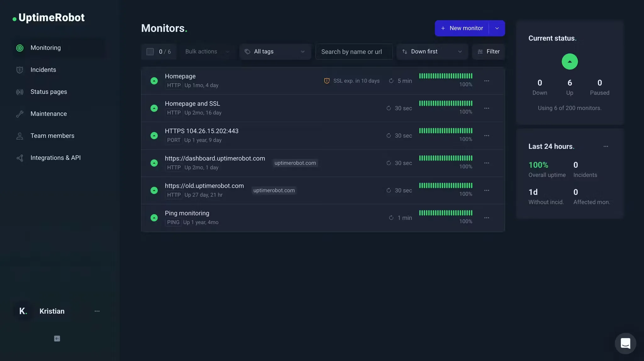Click Homepage and SSL status icon
Image resolution: width=644 pixels, height=361 pixels.
(x=154, y=108)
